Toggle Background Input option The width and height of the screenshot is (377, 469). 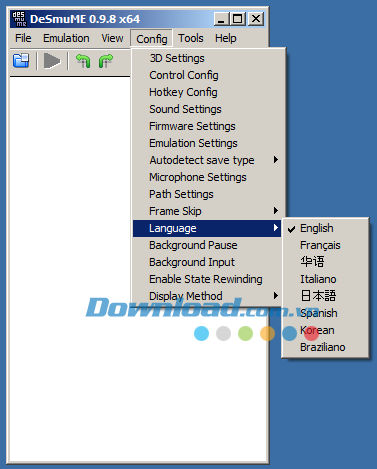207,262
